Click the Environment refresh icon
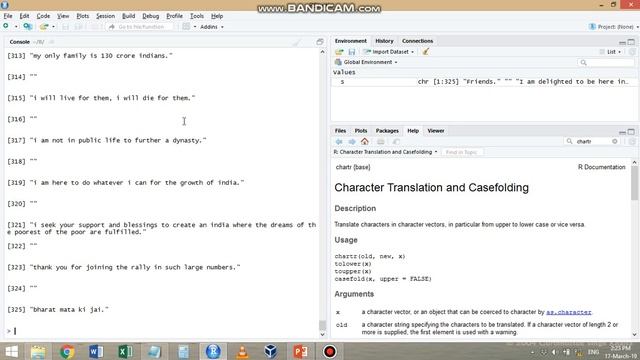 [x=632, y=52]
